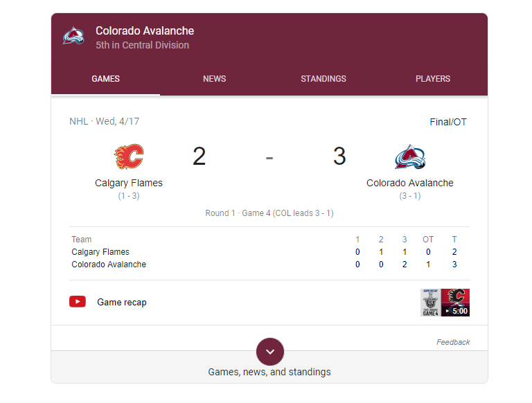Switch to the Games tab
The image size is (532, 403).
tap(105, 79)
